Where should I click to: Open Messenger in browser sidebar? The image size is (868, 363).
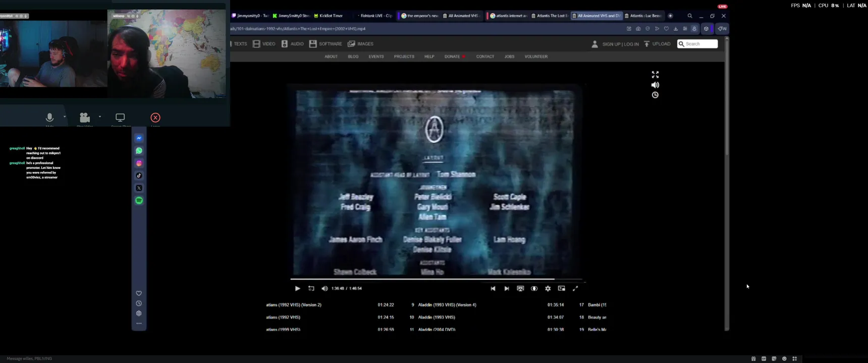click(x=139, y=138)
